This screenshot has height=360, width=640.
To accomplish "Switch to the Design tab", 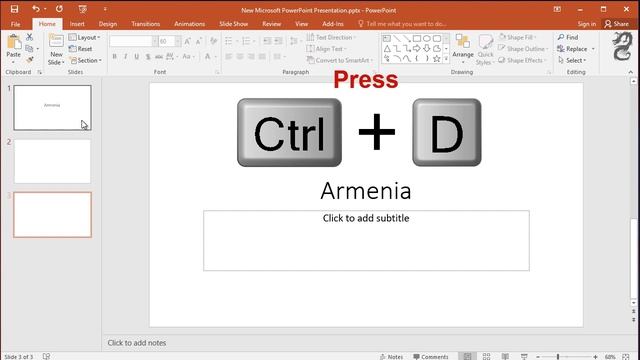I will click(108, 24).
